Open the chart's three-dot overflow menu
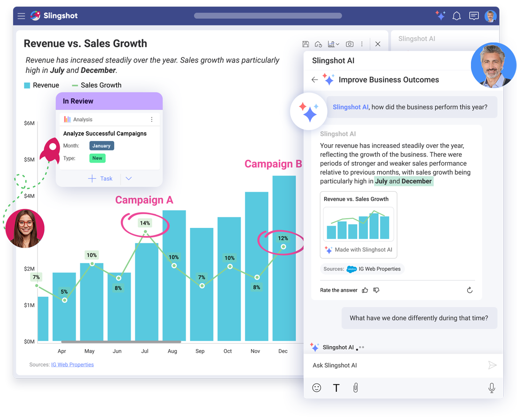Screen dimensions: 517x420 362,44
